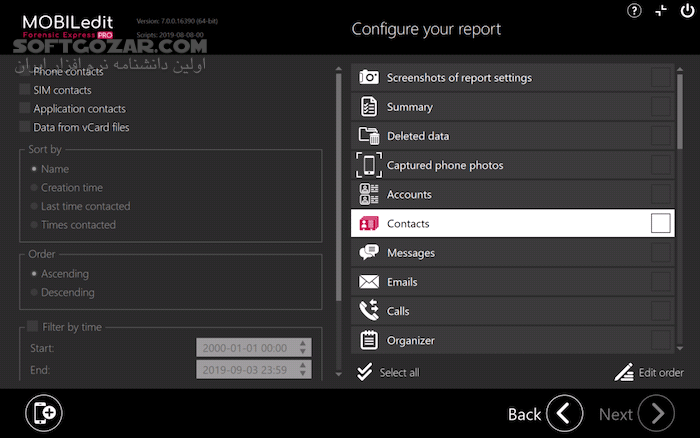Select Messages in the report list
700x438 pixels.
point(410,253)
